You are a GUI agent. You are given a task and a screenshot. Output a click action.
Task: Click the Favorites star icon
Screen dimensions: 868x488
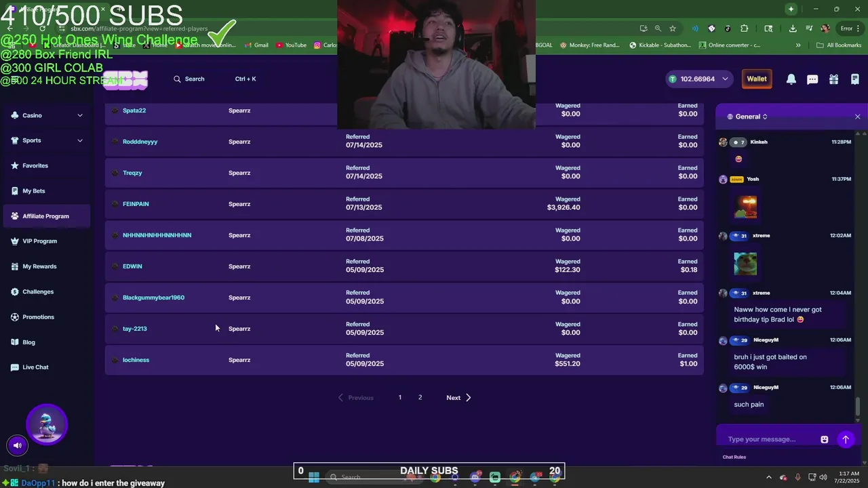click(15, 165)
